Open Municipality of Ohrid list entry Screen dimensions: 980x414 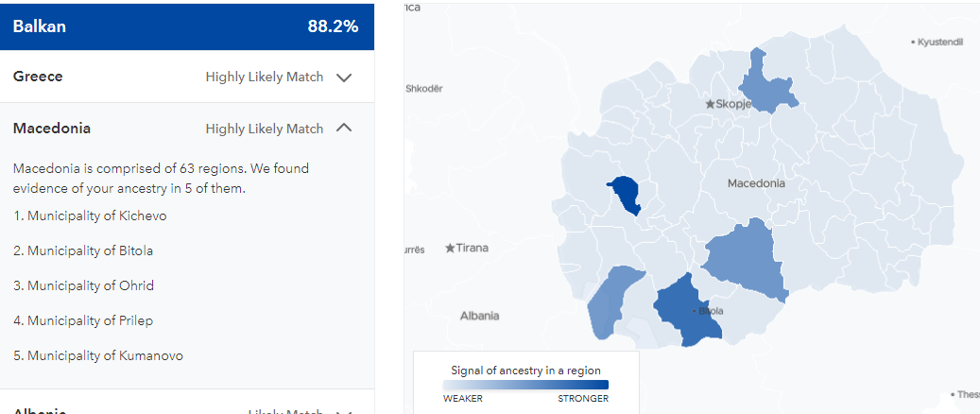[84, 285]
